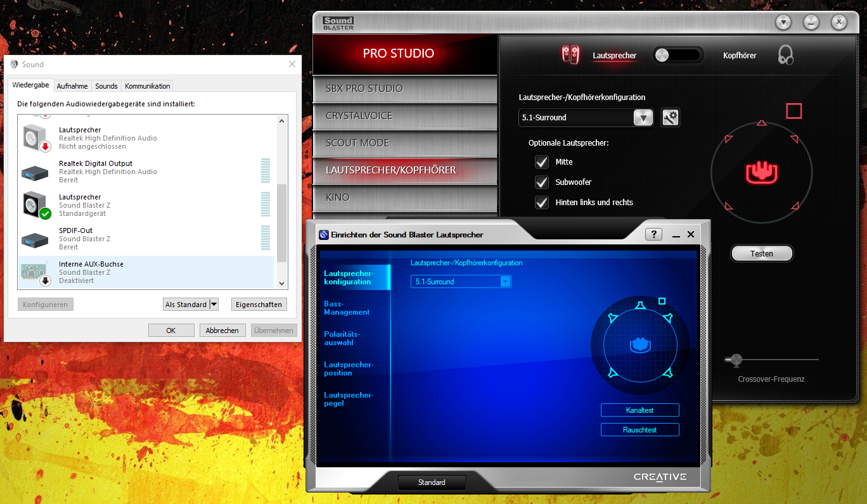
Task: Open the CRYSTALVOICE section
Action: (405, 116)
